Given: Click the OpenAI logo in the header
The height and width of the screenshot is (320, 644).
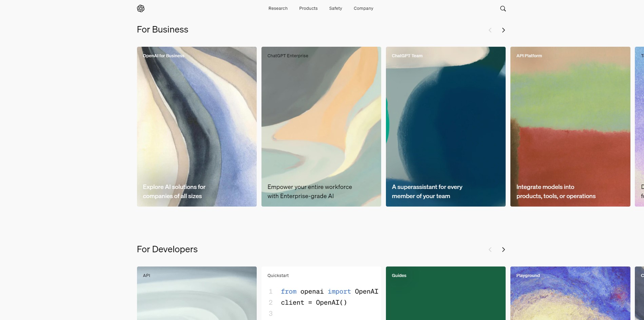Looking at the screenshot, I should click(141, 8).
